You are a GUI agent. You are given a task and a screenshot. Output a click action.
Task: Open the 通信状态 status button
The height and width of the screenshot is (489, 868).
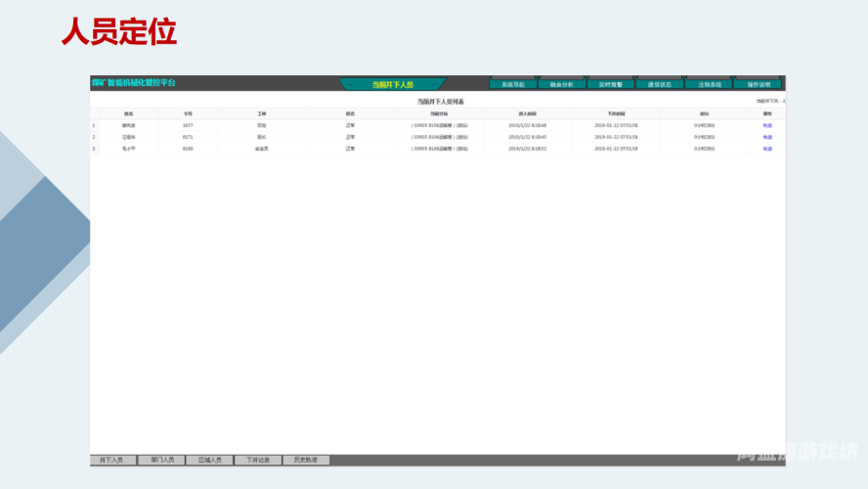(659, 84)
